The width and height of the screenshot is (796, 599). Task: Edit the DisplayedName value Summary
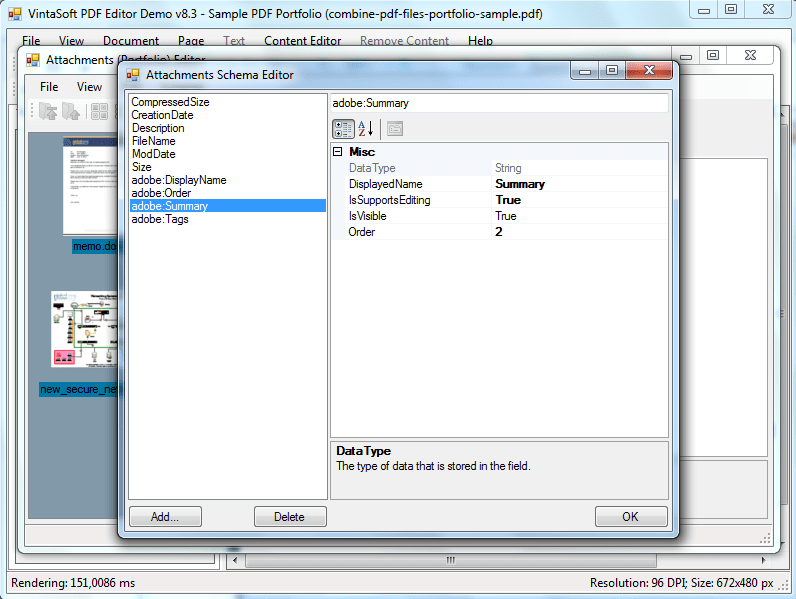click(580, 184)
